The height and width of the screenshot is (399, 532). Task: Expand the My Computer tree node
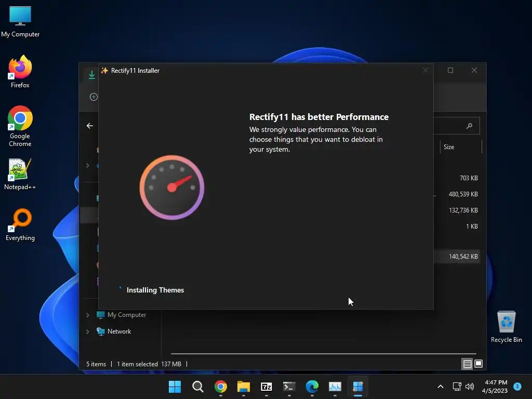coord(87,315)
